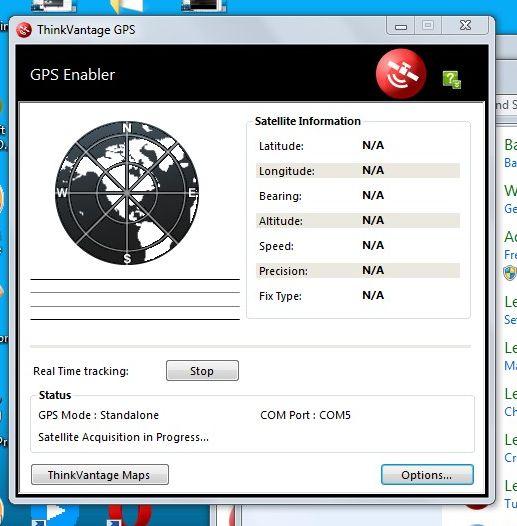This screenshot has width=517, height=526.
Task: Open the Options dialog
Action: pyautogui.click(x=427, y=475)
